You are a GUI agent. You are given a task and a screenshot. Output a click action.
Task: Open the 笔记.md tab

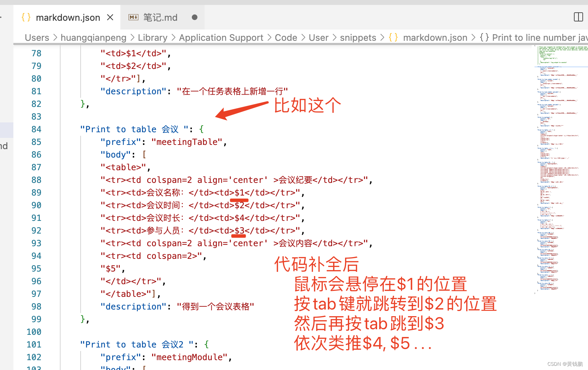click(x=162, y=18)
